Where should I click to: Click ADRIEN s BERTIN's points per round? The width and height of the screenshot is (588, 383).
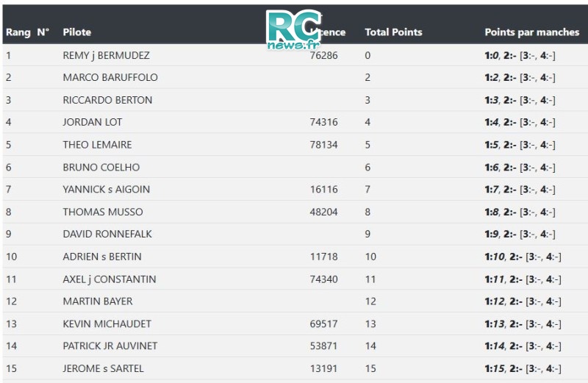pos(523,257)
